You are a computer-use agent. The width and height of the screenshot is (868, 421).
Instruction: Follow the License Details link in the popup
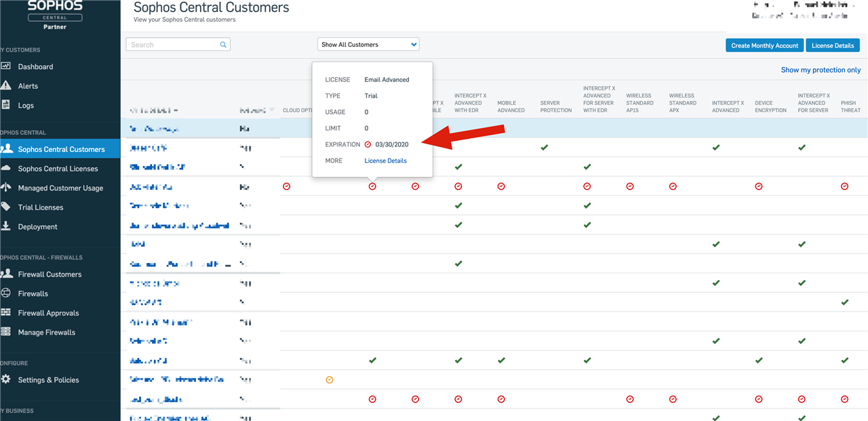tap(386, 161)
